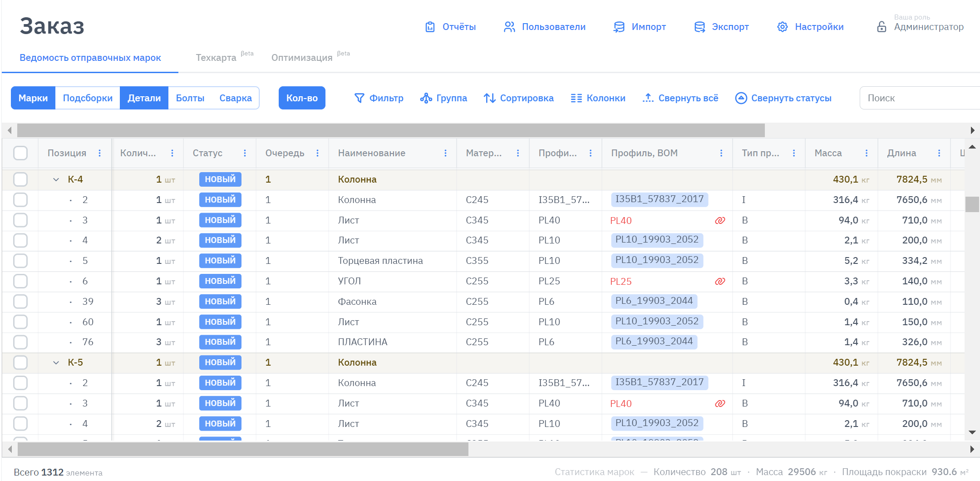Click the Экспорт database icon

coord(699,27)
